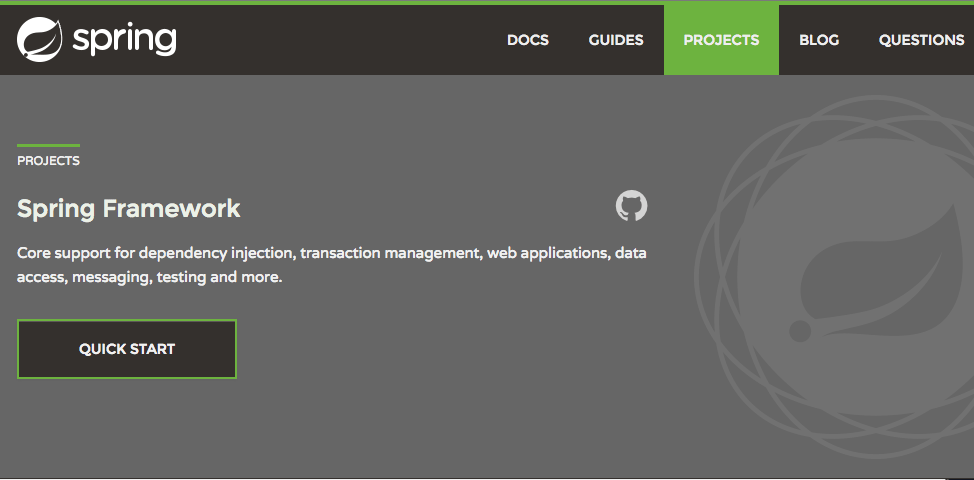The width and height of the screenshot is (974, 480).
Task: Open the GitHub repository icon
Action: (x=631, y=206)
